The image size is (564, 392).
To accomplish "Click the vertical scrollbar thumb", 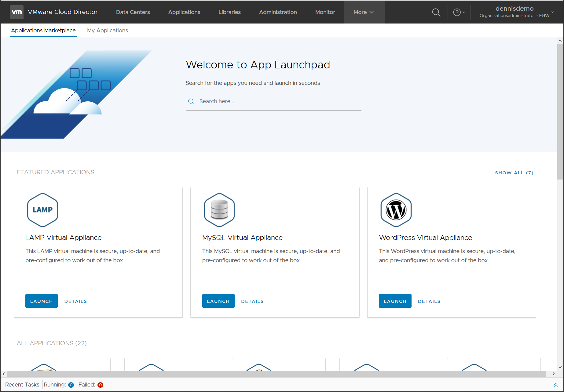I will click(560, 111).
